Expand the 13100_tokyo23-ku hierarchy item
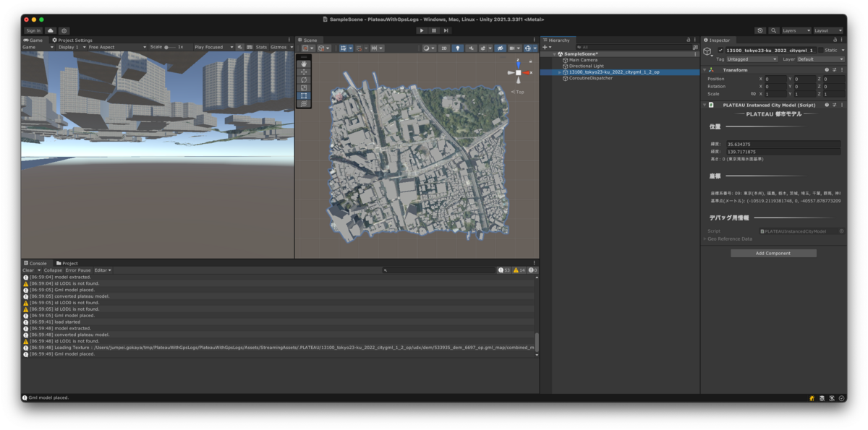 point(559,72)
